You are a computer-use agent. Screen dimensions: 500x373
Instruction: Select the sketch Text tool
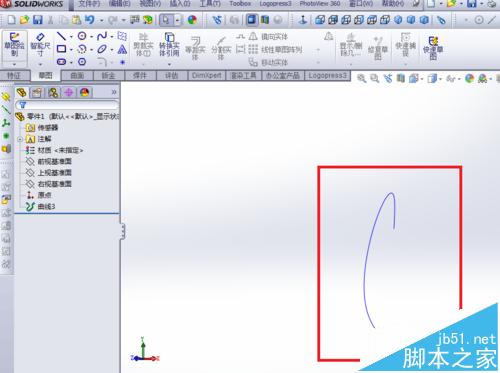122,49
